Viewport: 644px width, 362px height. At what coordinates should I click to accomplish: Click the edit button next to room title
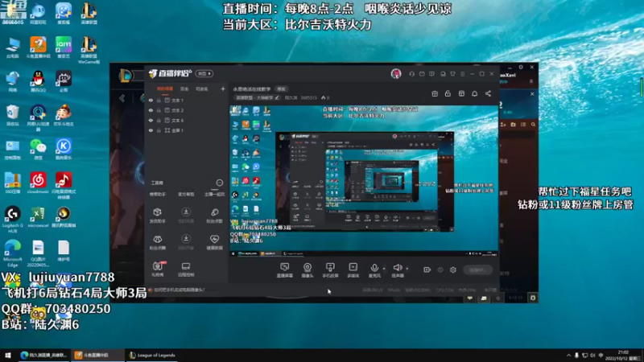pos(281,89)
